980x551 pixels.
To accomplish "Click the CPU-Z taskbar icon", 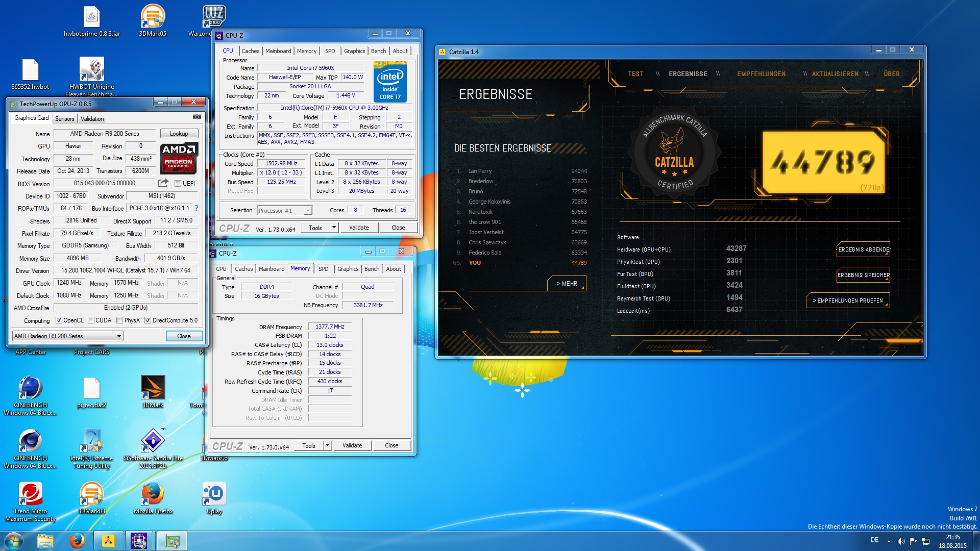I will click(139, 541).
